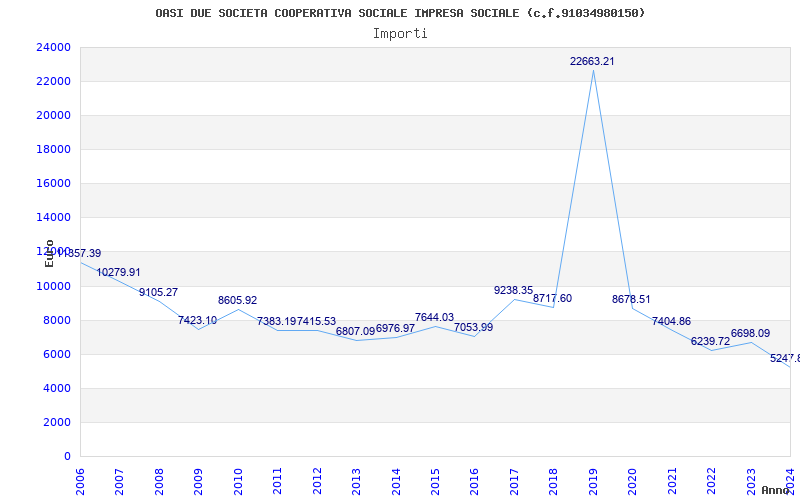Select the 4000 y-axis tick label
Image resolution: width=800 pixels, height=500 pixels.
point(57,389)
